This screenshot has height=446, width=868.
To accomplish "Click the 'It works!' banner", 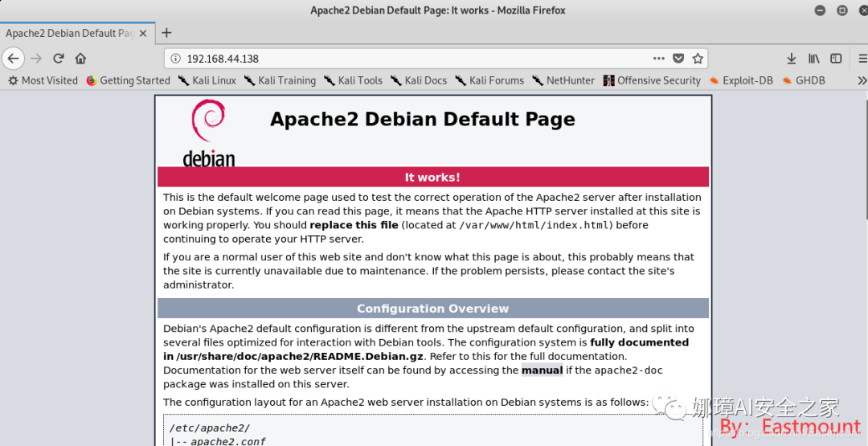I will click(x=433, y=177).
